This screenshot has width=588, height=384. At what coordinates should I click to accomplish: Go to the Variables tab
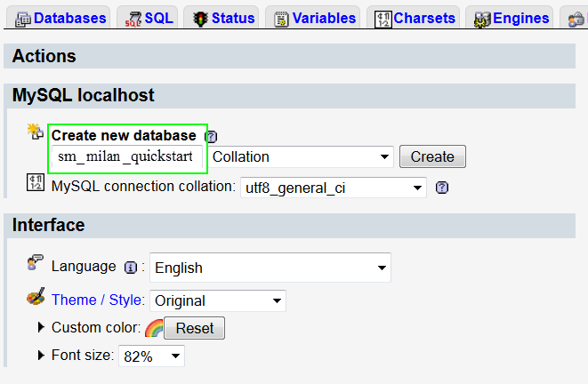point(313,18)
